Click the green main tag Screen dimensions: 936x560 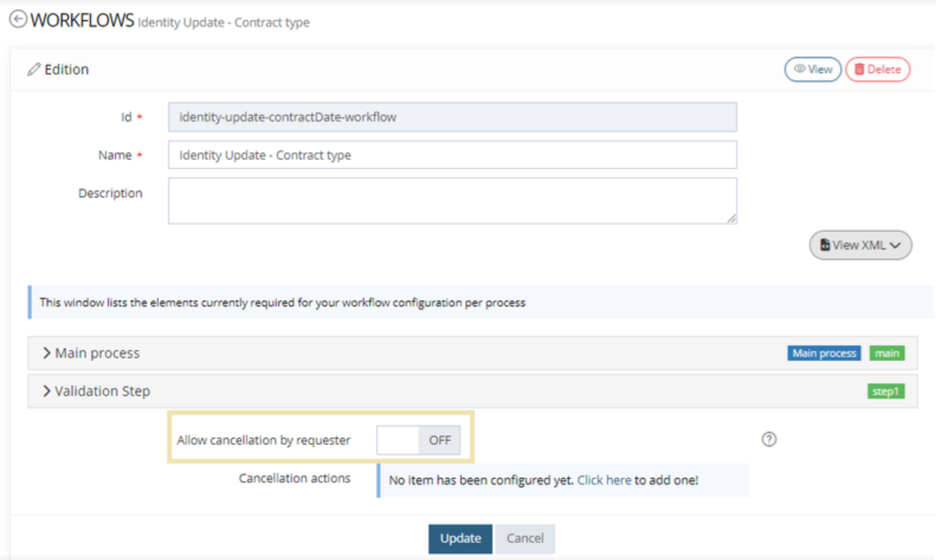coord(886,353)
